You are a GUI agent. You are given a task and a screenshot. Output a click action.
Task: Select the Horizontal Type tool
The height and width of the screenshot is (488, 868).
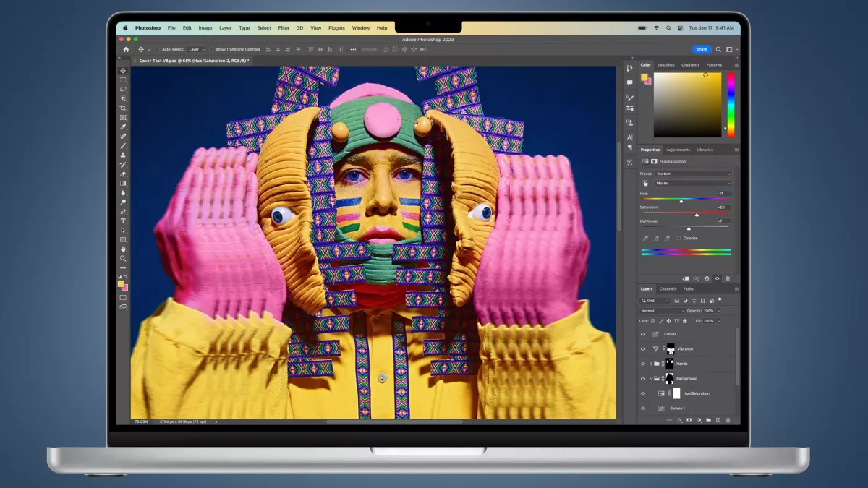point(123,221)
